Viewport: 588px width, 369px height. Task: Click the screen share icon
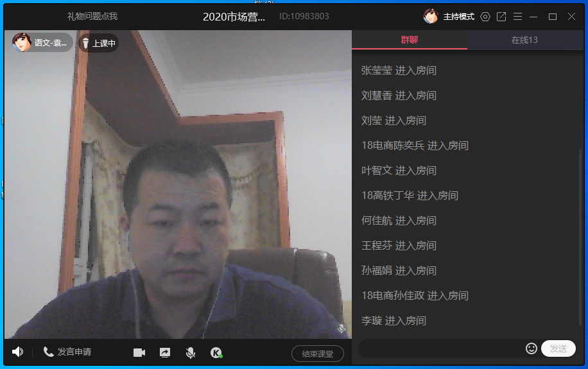(x=165, y=352)
